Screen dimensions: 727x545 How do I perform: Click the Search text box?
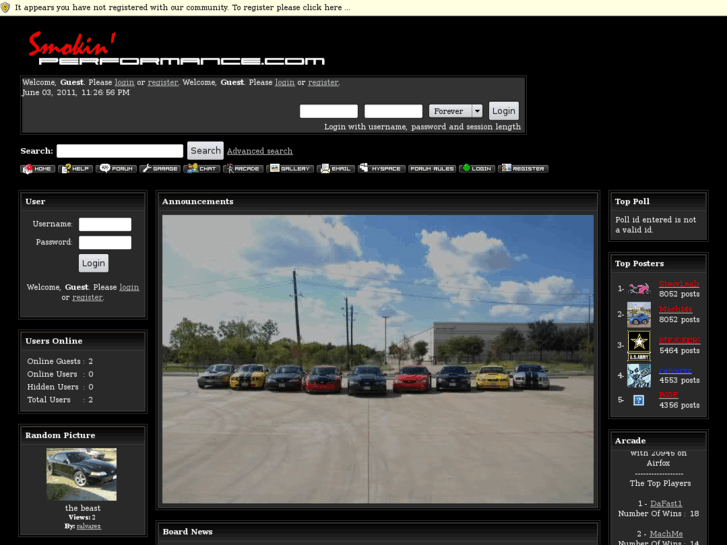[x=120, y=151]
